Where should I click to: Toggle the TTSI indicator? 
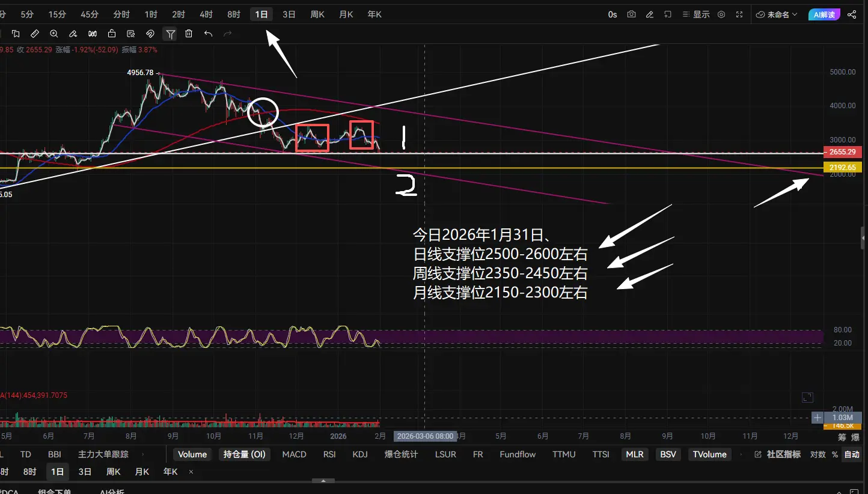[601, 454]
